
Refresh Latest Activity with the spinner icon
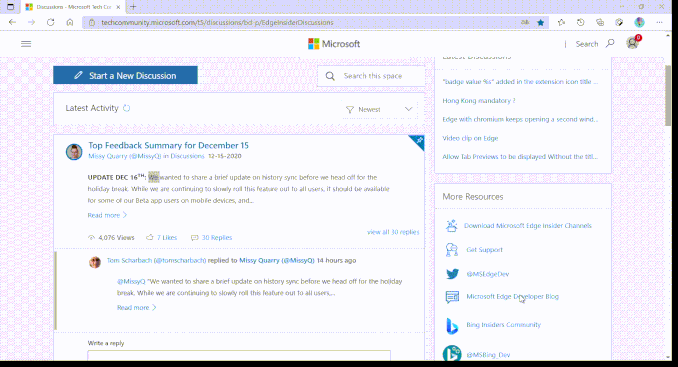tap(126, 108)
